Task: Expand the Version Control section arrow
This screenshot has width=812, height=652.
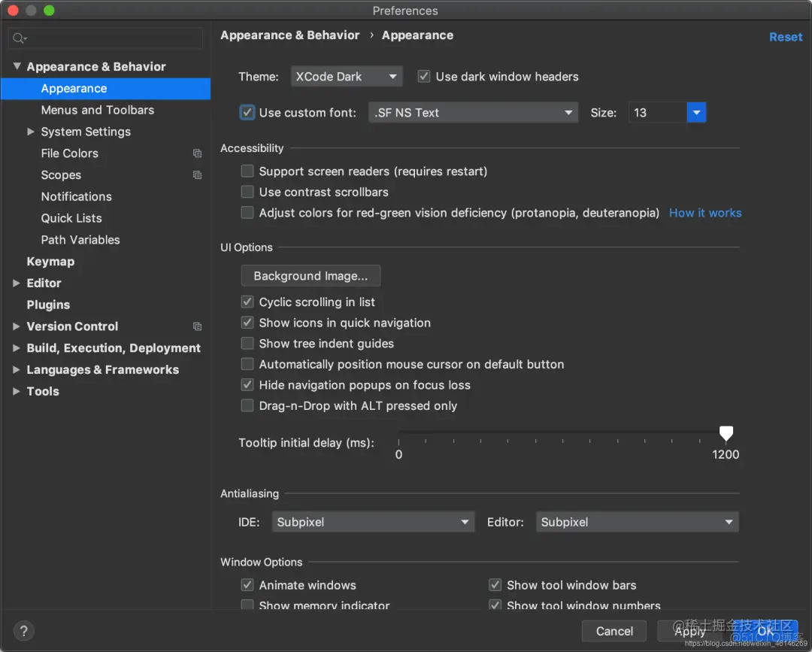Action: pyautogui.click(x=16, y=326)
